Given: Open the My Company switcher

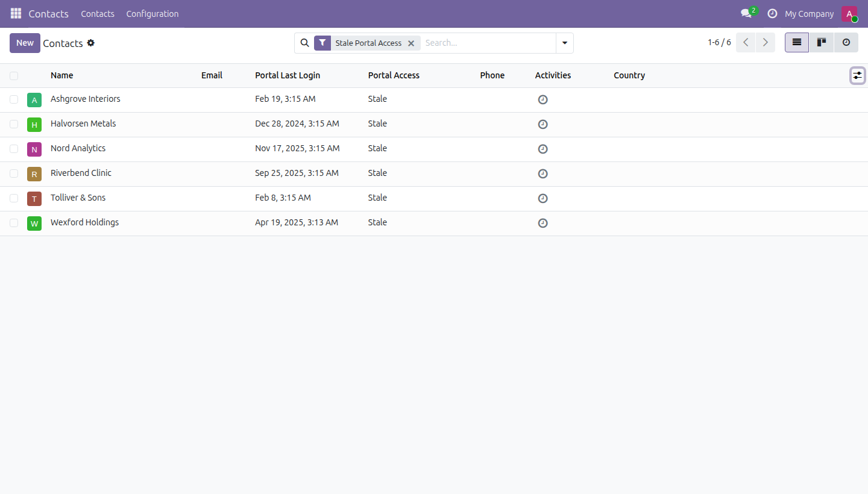Looking at the screenshot, I should (x=810, y=14).
